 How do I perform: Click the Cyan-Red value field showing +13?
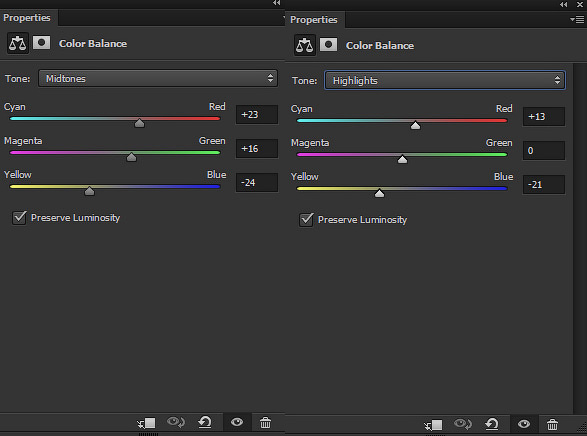click(544, 116)
